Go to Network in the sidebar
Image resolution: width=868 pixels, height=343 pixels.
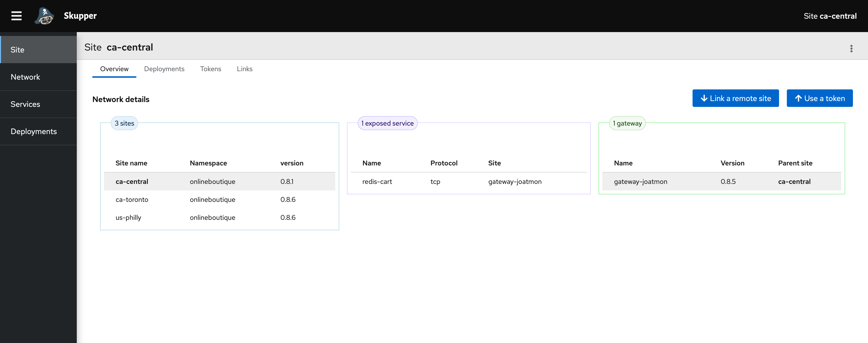[x=25, y=77]
